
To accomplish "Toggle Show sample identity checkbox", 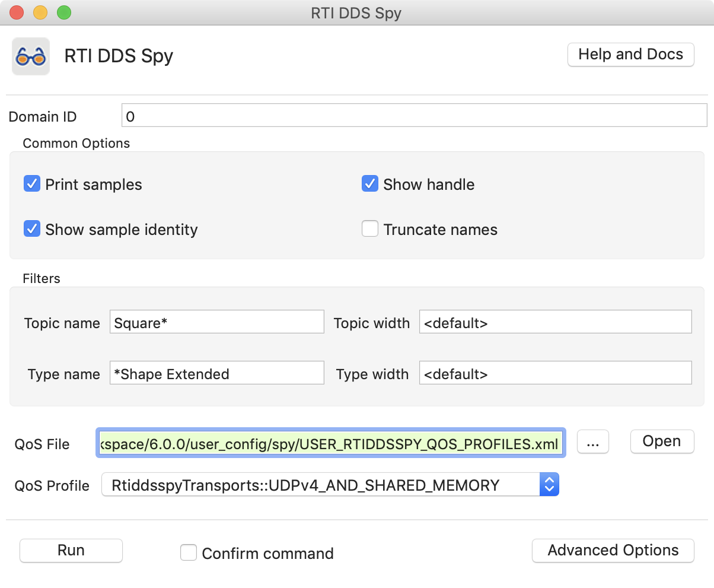I will pyautogui.click(x=31, y=229).
